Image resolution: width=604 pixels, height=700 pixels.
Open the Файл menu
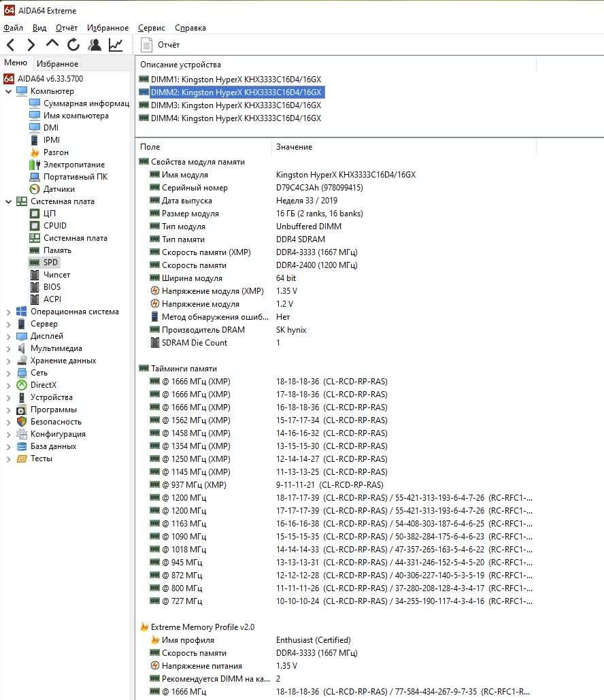click(x=13, y=28)
